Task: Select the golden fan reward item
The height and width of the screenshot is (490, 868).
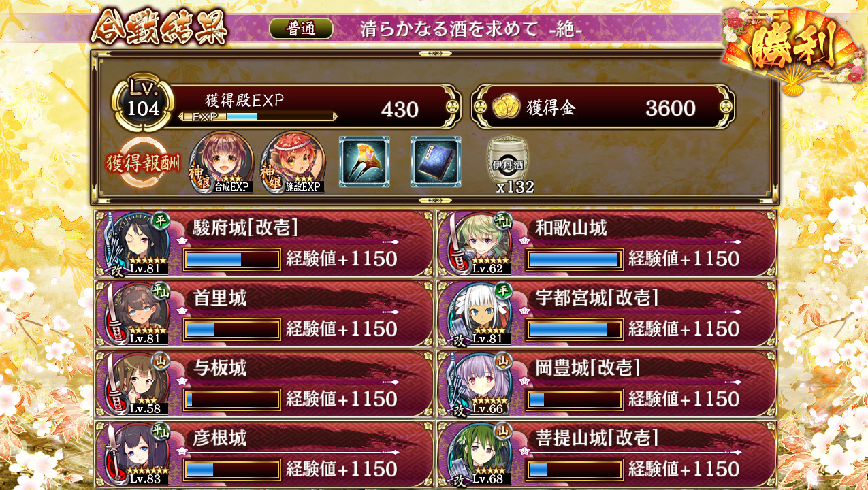Action: (364, 162)
